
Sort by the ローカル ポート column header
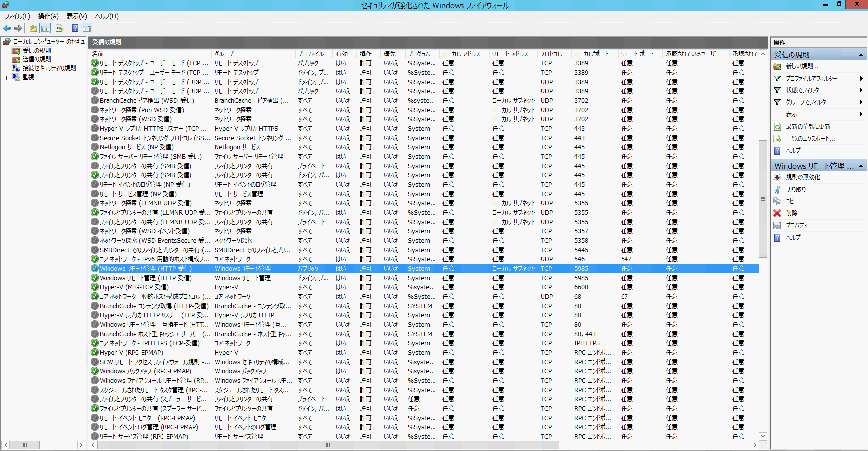[x=595, y=54]
